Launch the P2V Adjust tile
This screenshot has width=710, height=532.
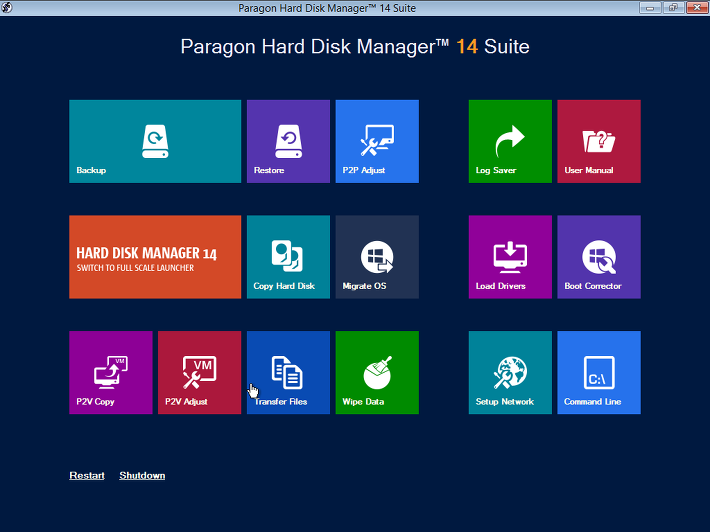coord(199,372)
